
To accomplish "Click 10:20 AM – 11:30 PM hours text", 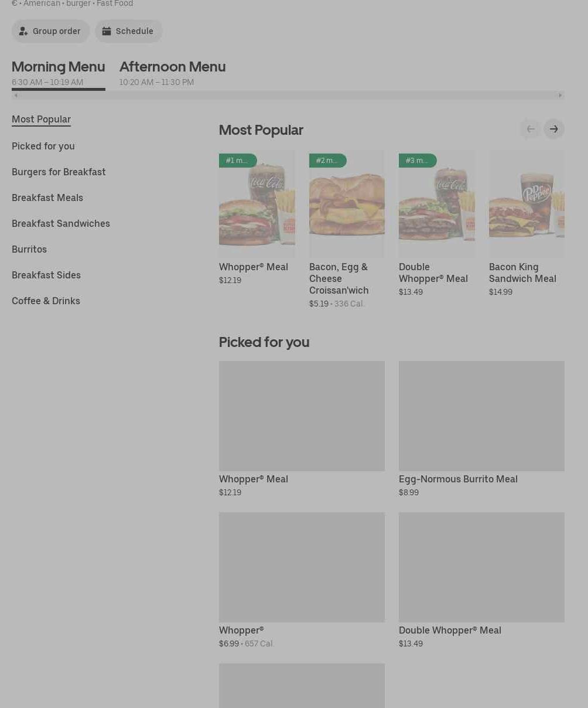I will click(x=156, y=82).
